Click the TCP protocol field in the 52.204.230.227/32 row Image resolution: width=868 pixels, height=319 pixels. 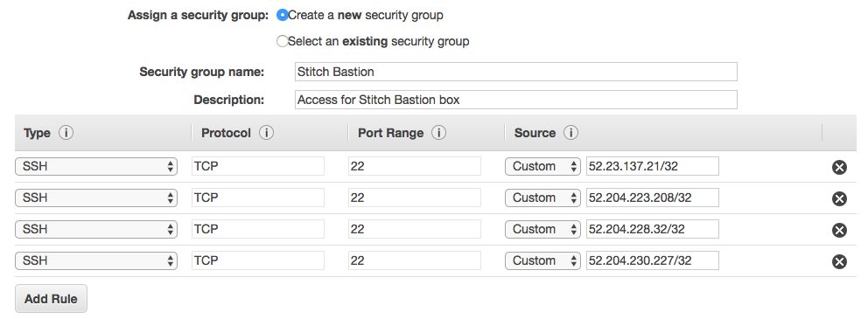pyautogui.click(x=258, y=261)
